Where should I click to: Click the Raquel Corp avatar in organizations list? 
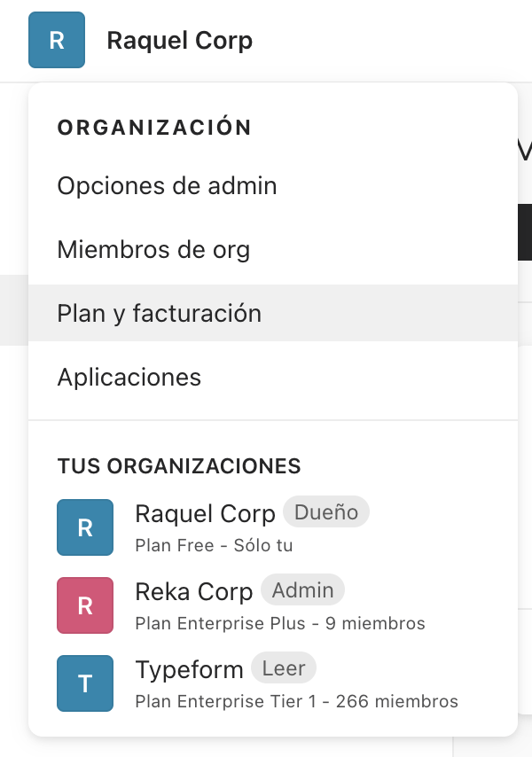85,527
